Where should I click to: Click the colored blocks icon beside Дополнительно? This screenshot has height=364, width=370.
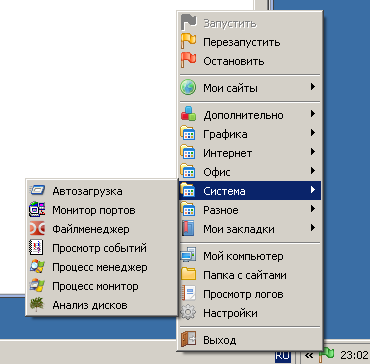click(188, 115)
